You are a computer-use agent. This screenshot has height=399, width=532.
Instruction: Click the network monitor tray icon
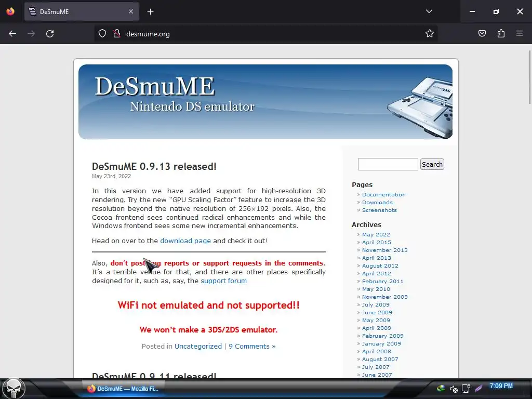466,389
